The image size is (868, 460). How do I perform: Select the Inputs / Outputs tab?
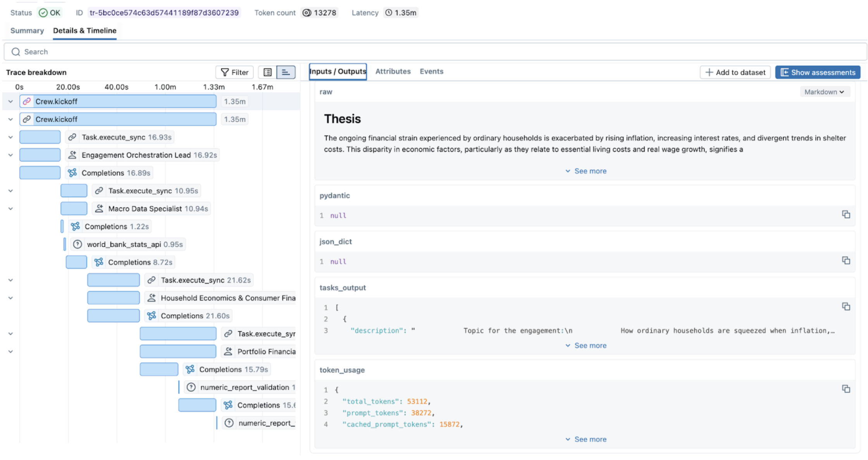click(x=338, y=71)
